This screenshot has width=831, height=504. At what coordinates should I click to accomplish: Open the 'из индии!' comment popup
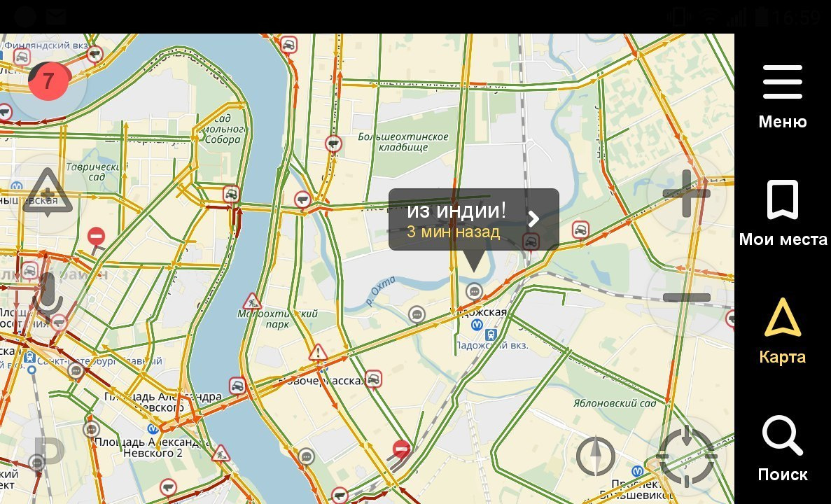tap(473, 219)
